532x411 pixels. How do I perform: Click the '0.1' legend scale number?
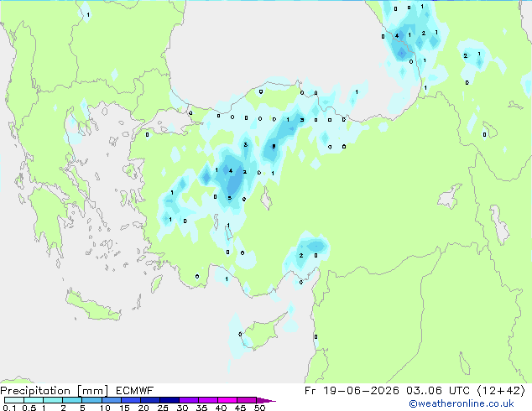[9, 408]
